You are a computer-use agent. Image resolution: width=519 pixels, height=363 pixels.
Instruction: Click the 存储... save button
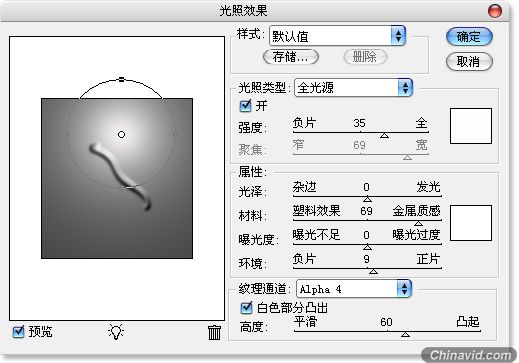click(291, 57)
